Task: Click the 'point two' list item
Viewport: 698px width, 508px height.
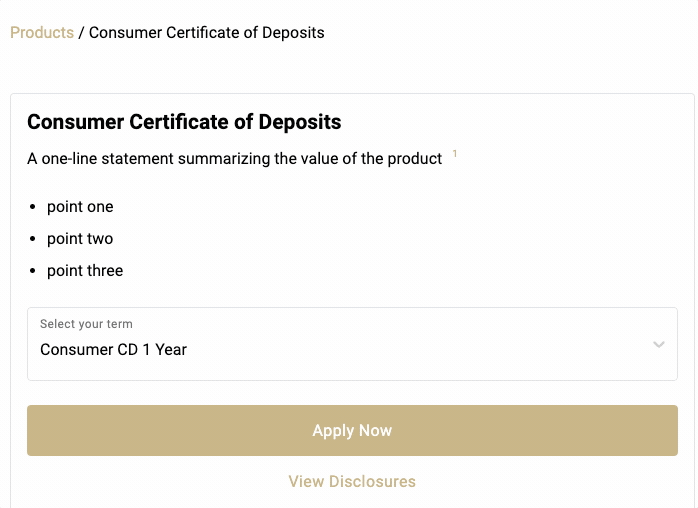Action: [80, 239]
